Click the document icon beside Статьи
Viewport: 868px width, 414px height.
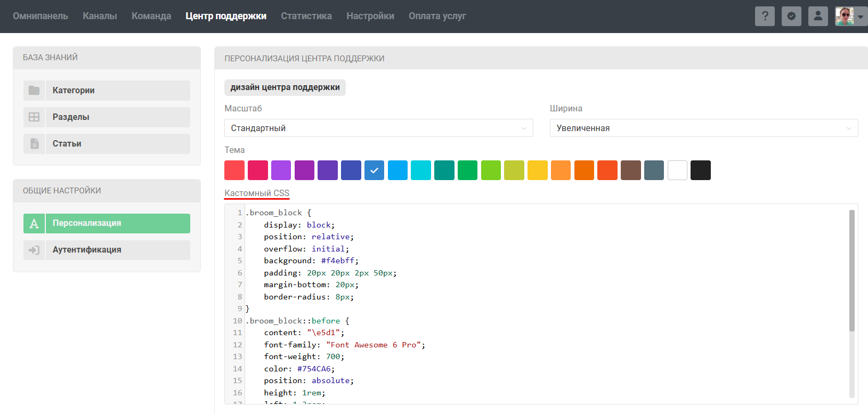34,144
